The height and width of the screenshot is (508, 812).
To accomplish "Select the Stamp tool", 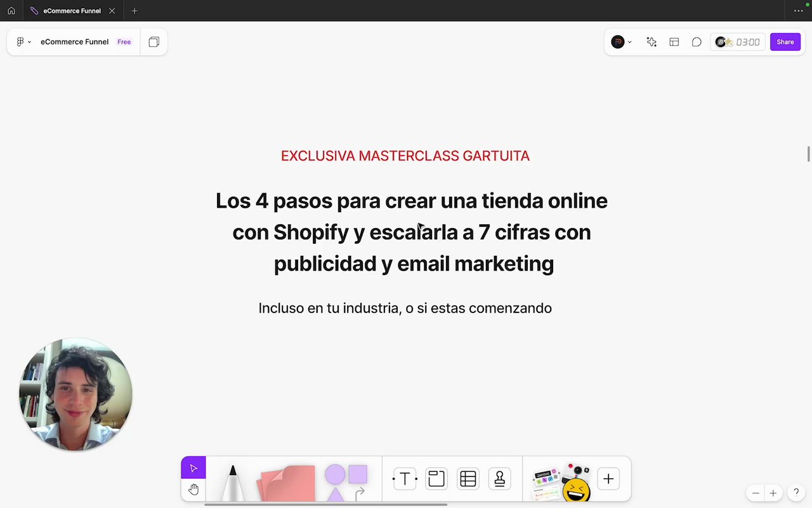I will [x=500, y=479].
